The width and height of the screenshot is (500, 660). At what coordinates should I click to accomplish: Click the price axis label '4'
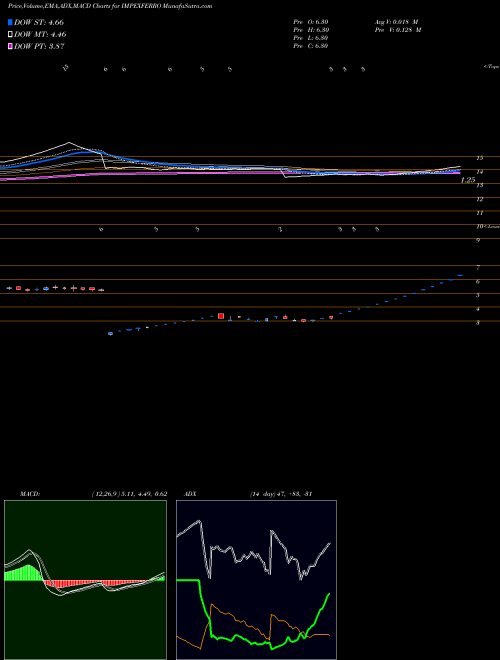point(478,309)
